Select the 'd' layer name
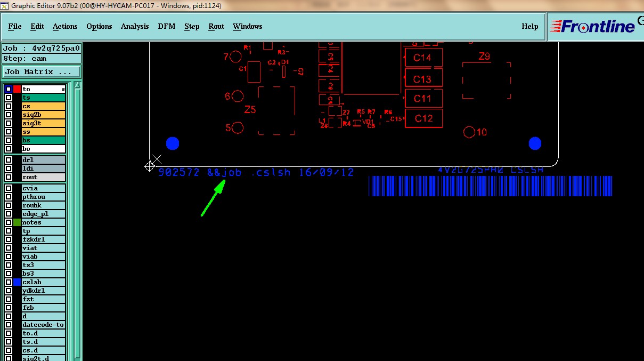 pos(44,316)
